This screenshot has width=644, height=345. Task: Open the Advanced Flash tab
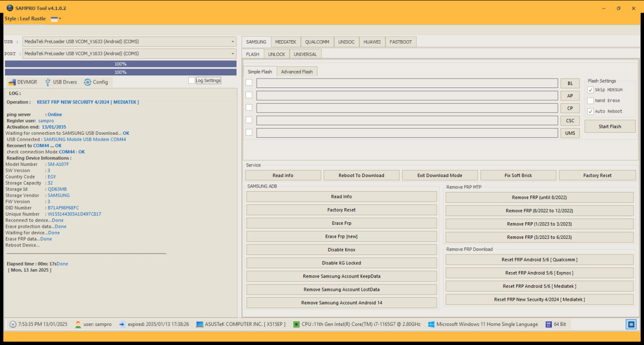click(297, 72)
